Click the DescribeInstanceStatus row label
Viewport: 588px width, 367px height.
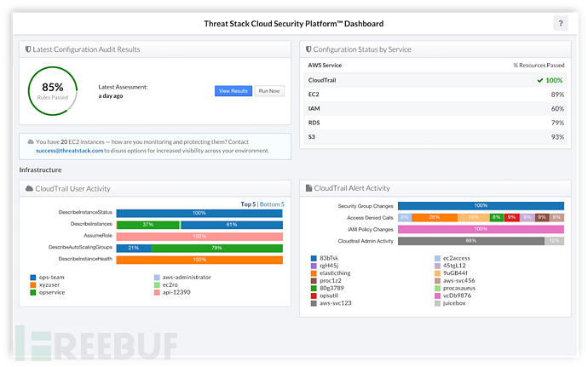[85, 212]
